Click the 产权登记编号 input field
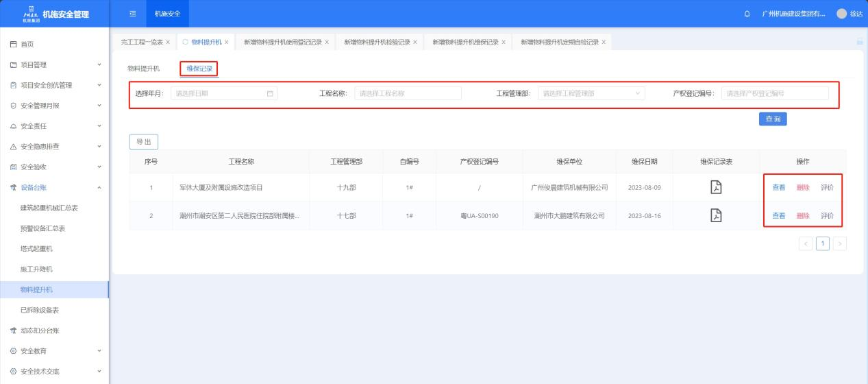868x384 pixels. coord(775,93)
